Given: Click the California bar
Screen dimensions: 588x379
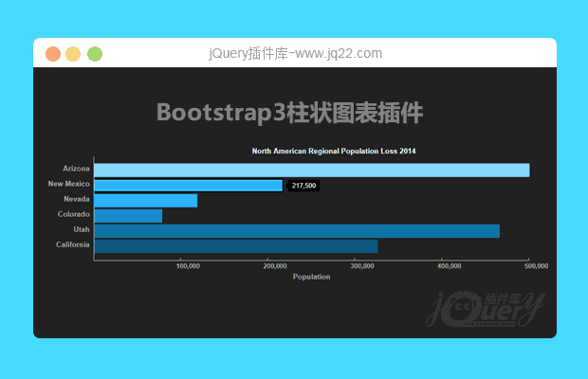Looking at the screenshot, I should click(x=236, y=246).
